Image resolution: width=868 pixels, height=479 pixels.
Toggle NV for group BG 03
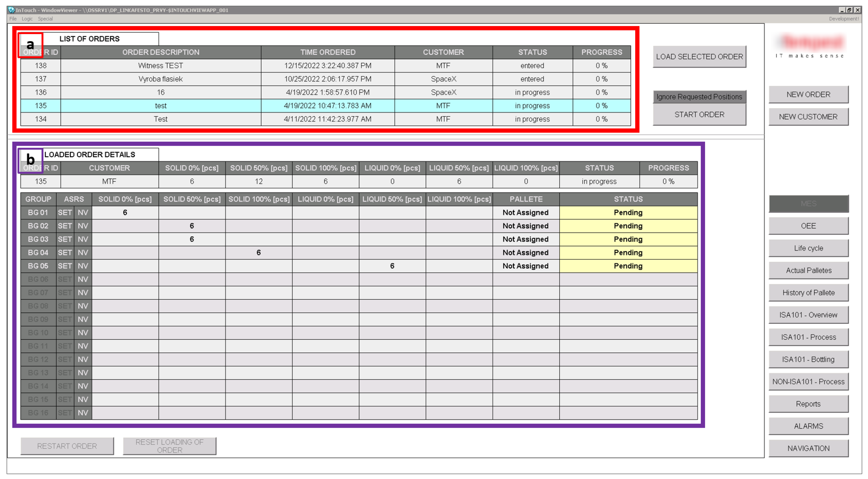click(83, 239)
